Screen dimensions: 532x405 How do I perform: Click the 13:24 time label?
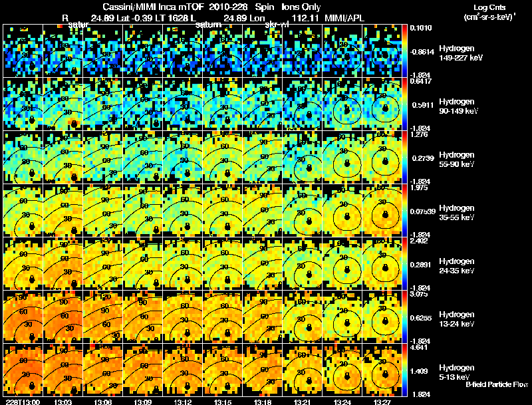[x=342, y=402]
